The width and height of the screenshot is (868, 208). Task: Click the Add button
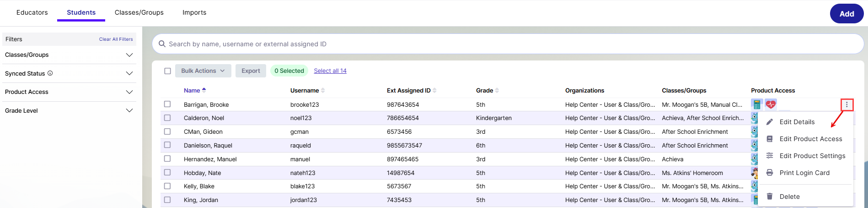[846, 14]
